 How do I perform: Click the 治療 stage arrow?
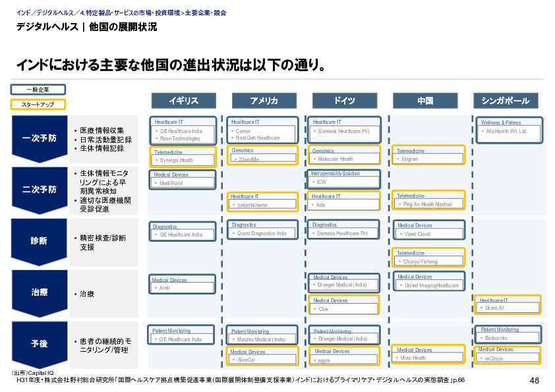[40, 293]
